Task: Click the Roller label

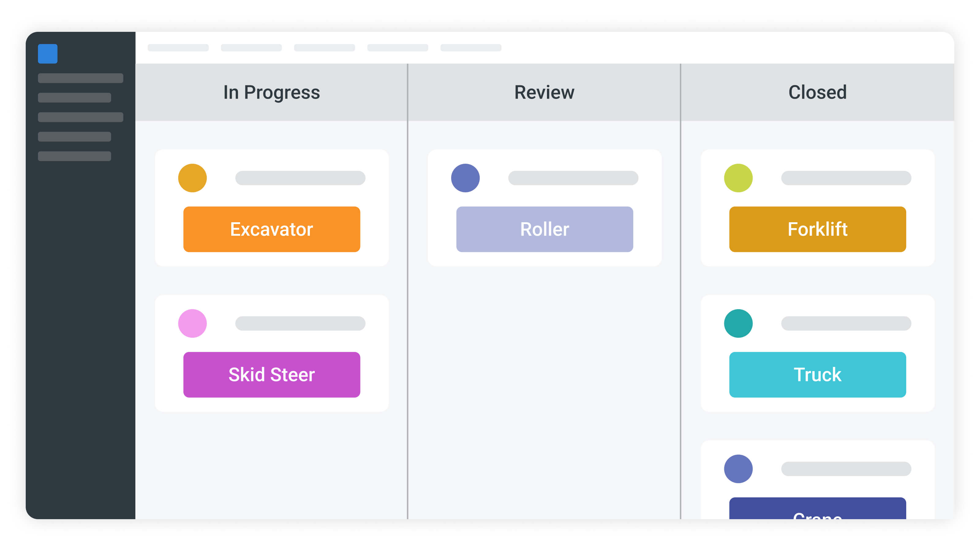Action: (x=545, y=229)
